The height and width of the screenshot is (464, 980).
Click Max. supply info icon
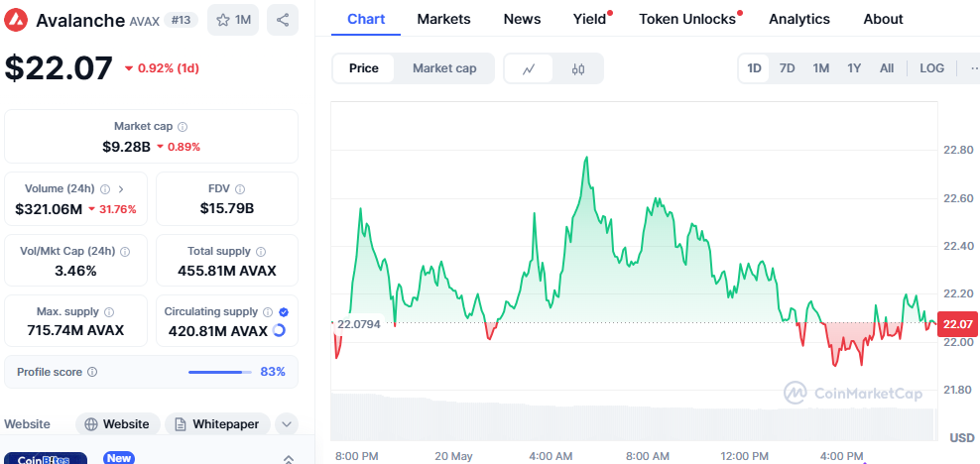tap(109, 311)
